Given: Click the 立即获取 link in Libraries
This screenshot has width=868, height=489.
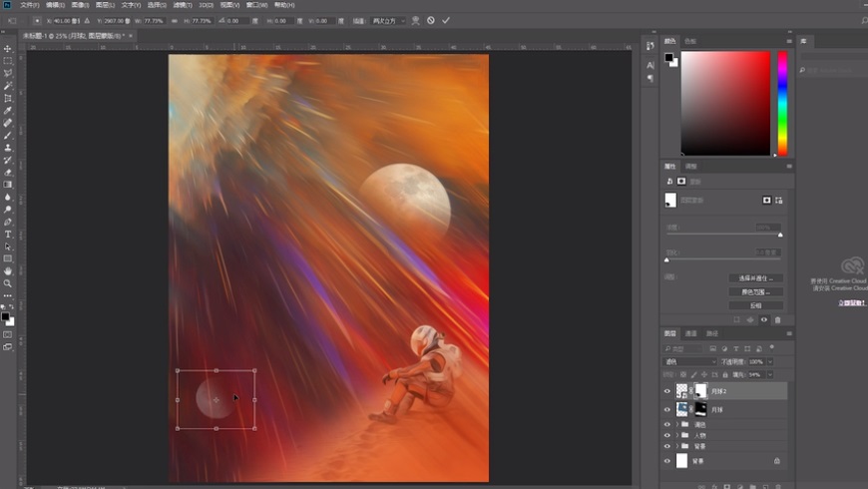Looking at the screenshot, I should [851, 303].
